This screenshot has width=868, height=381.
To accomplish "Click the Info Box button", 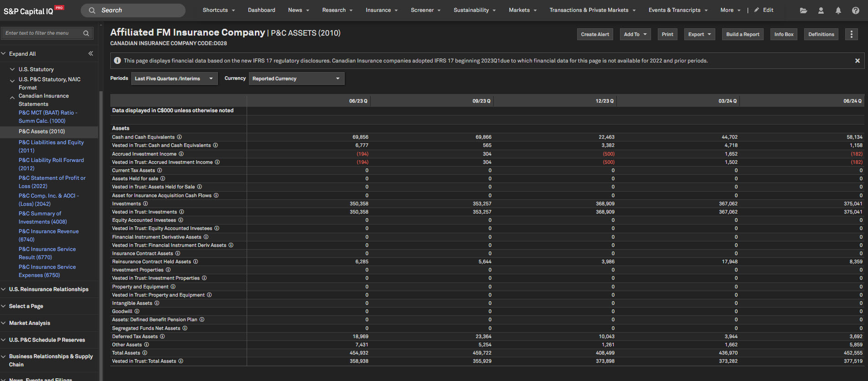I will 784,34.
